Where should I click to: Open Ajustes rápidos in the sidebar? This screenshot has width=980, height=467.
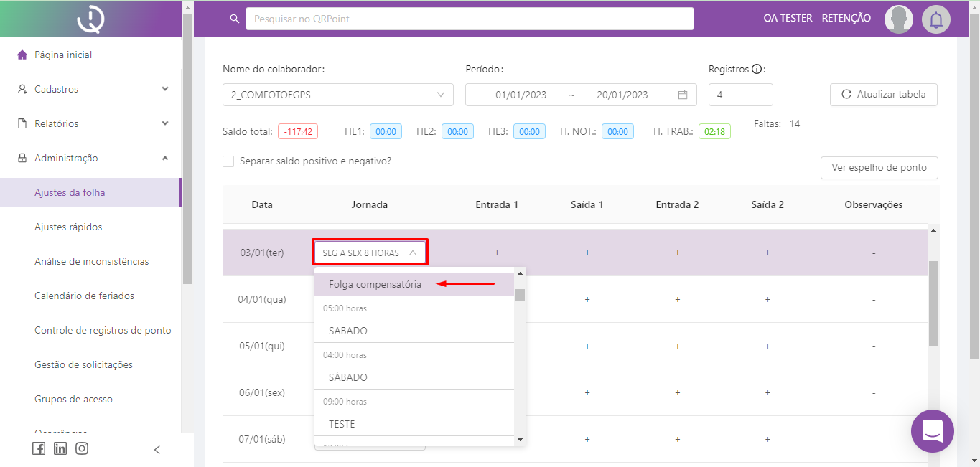(x=68, y=227)
